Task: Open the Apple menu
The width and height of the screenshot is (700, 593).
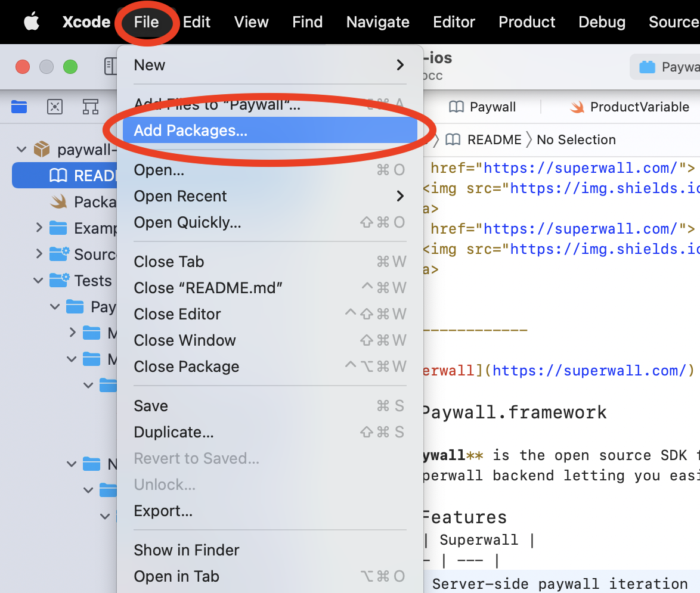Action: (31, 22)
